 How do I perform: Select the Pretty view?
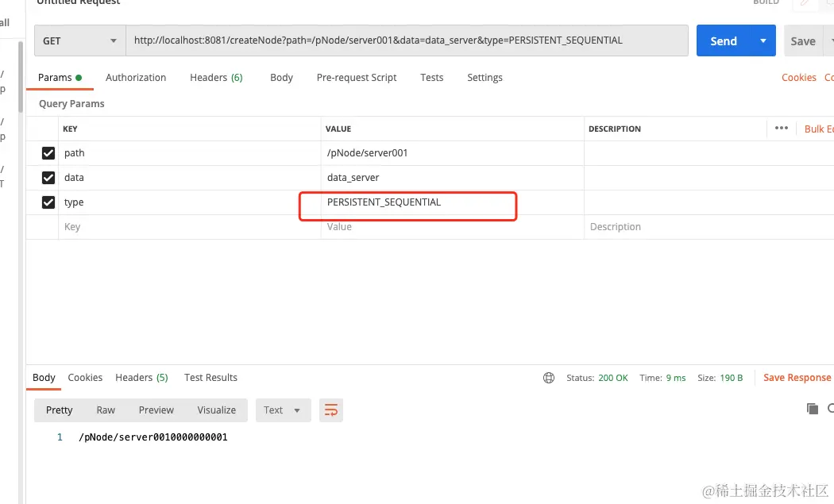[59, 410]
